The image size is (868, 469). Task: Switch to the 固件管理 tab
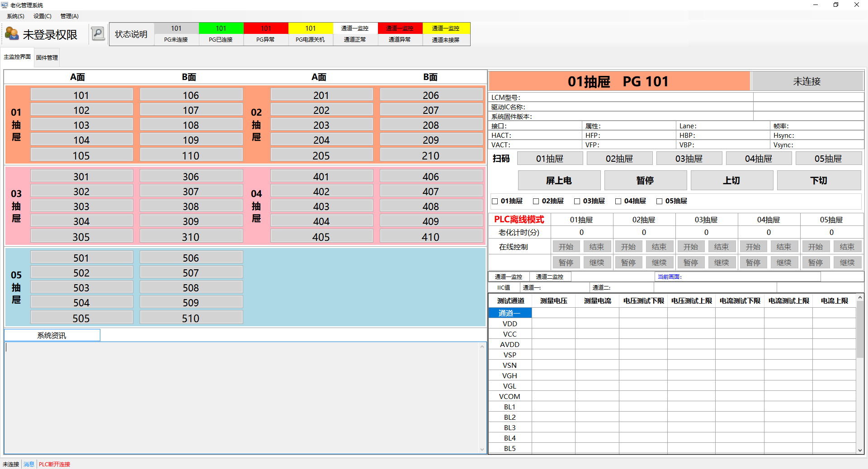(x=47, y=57)
